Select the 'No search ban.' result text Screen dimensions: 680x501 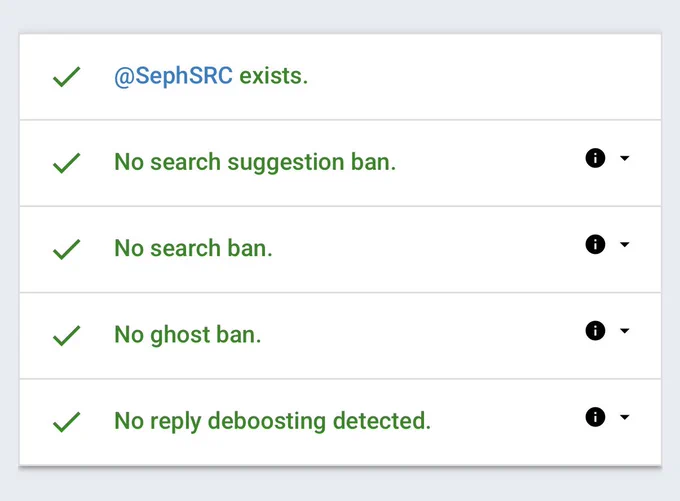[193, 248]
